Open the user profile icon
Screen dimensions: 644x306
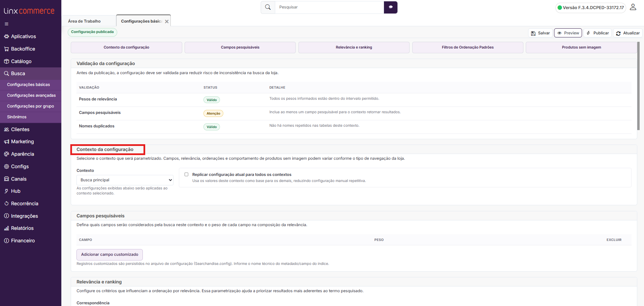pyautogui.click(x=633, y=7)
